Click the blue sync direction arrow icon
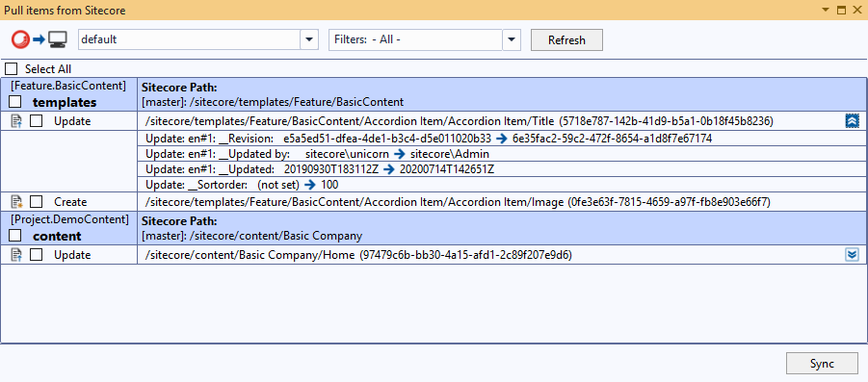 pos(39,39)
